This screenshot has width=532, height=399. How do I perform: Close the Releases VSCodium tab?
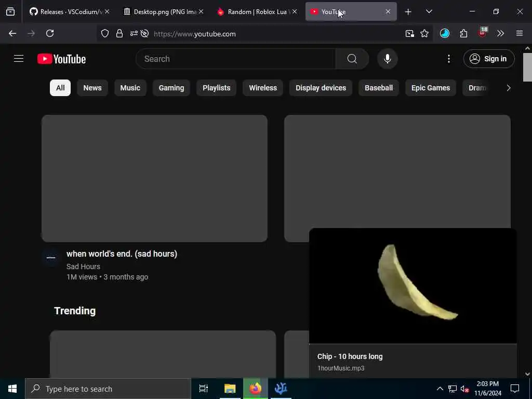pos(107,11)
